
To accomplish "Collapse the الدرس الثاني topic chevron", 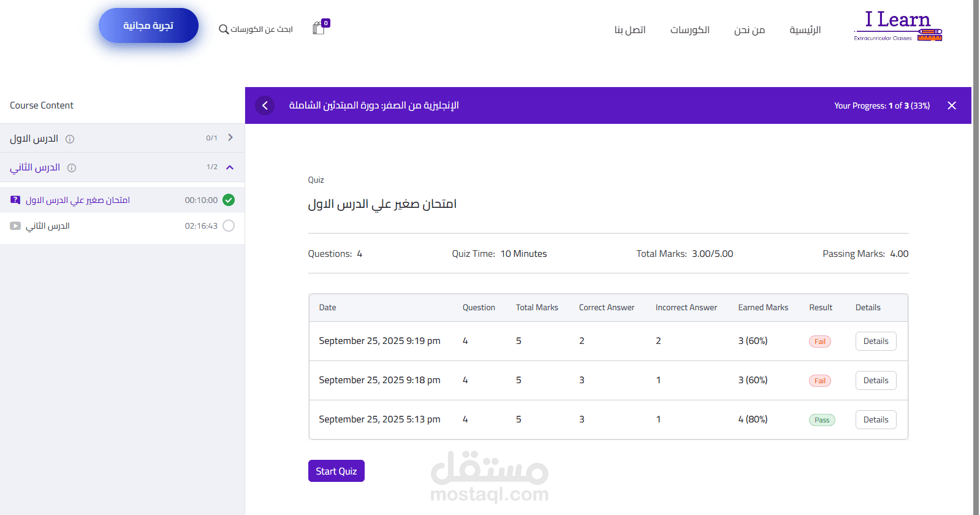I will click(230, 167).
